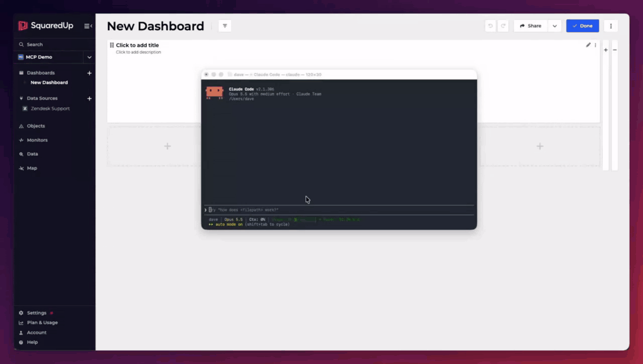Screen dimensions: 643x364
Task: Click Opus 5.5 in terminal status bar
Action: tap(234, 220)
